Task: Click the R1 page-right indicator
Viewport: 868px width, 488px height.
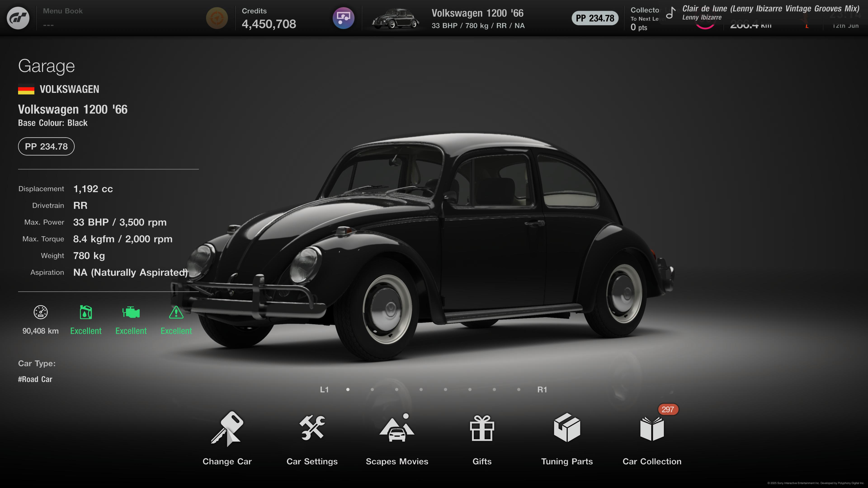Action: click(x=542, y=390)
